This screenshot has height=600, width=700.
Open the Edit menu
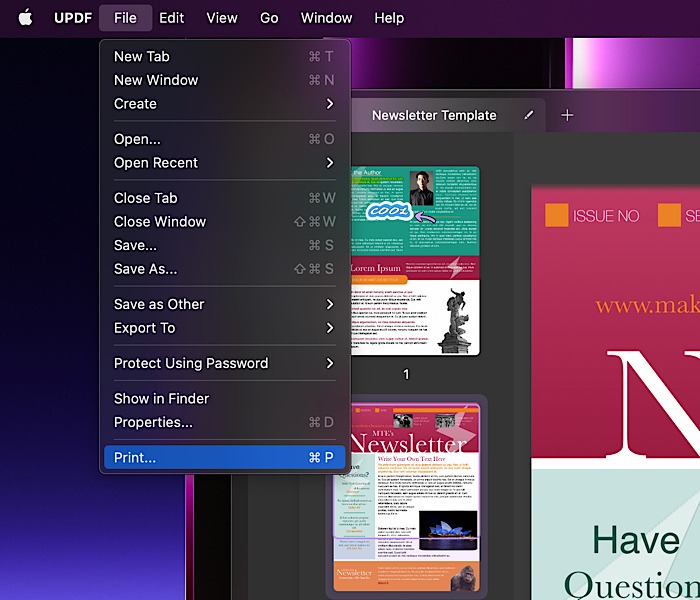coord(171,18)
